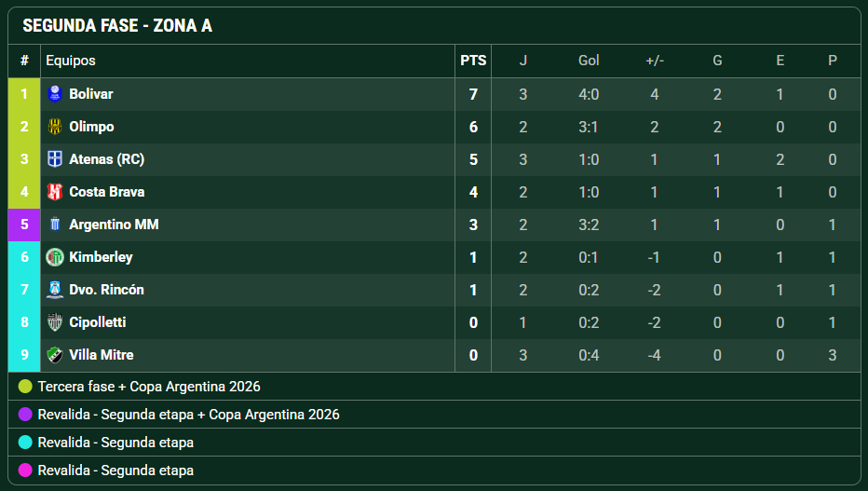Click the Argentino MM team badge
Image resolution: width=868 pixels, height=491 pixels.
click(x=55, y=225)
